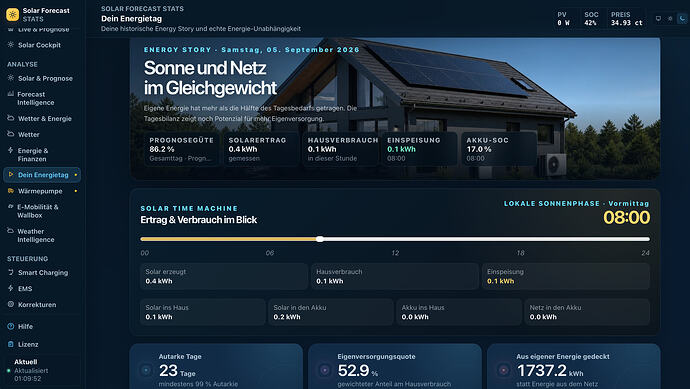Image resolution: width=690 pixels, height=389 pixels.
Task: Click the Akku-SOC 17.0 % card
Action: point(499,149)
